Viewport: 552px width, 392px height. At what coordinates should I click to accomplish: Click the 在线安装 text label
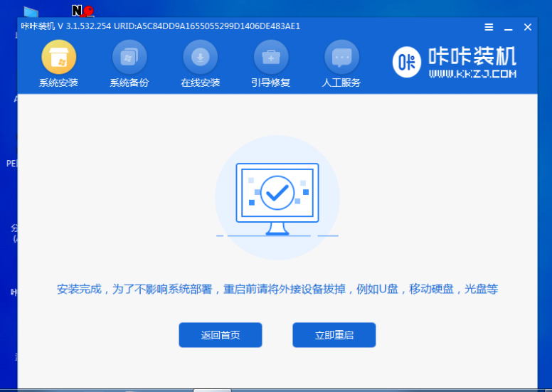click(x=201, y=83)
